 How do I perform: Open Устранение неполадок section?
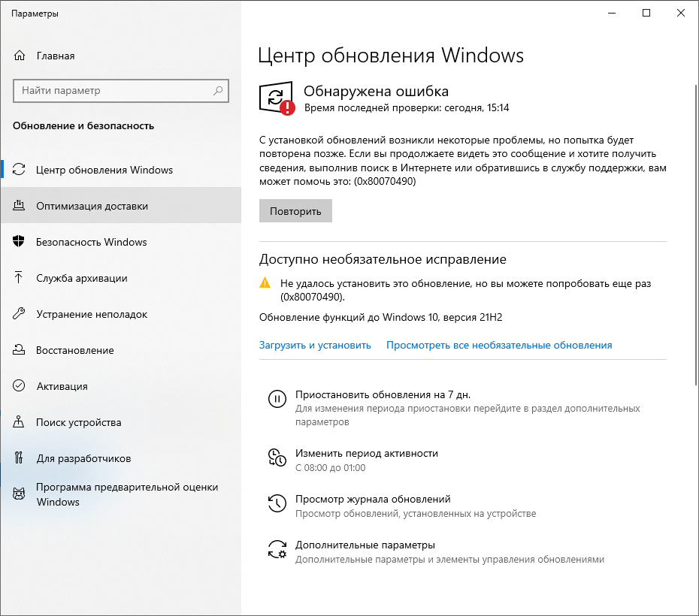tap(120, 314)
